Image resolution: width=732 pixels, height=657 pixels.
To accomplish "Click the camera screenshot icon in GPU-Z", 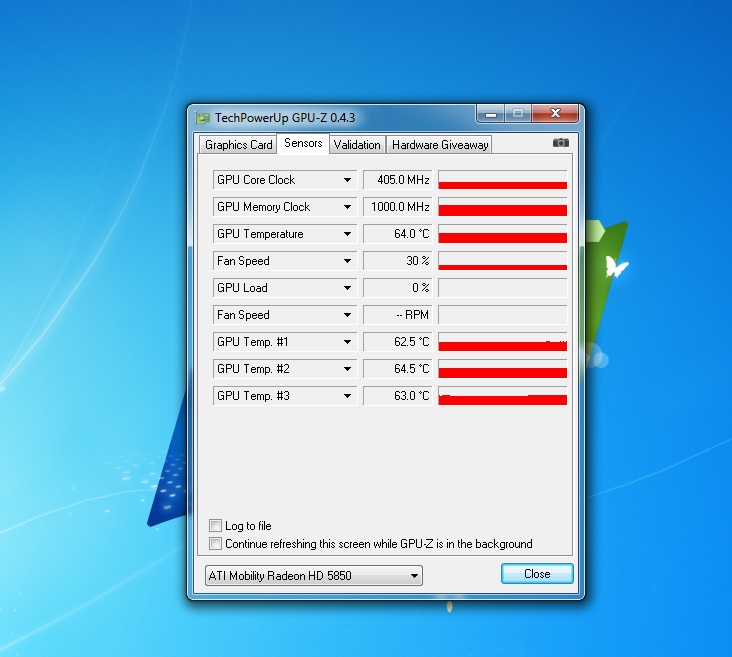I will coord(560,143).
